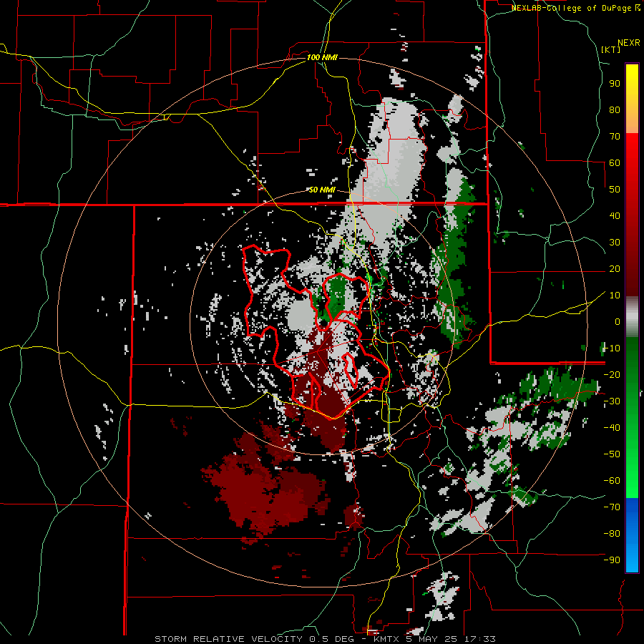This screenshot has height=644, width=644.
Task: Click the 50 value on the velocity scale
Action: pos(615,190)
